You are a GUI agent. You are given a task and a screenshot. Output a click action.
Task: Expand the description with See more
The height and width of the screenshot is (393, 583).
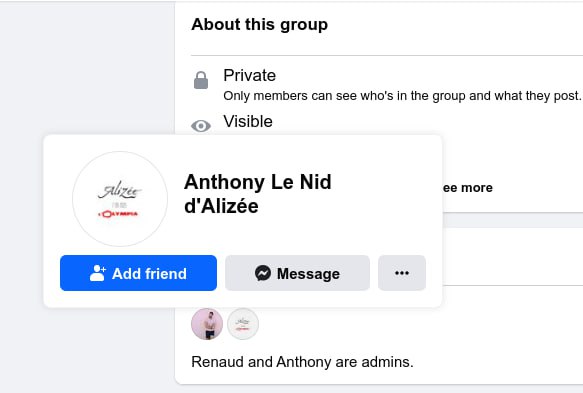point(467,188)
